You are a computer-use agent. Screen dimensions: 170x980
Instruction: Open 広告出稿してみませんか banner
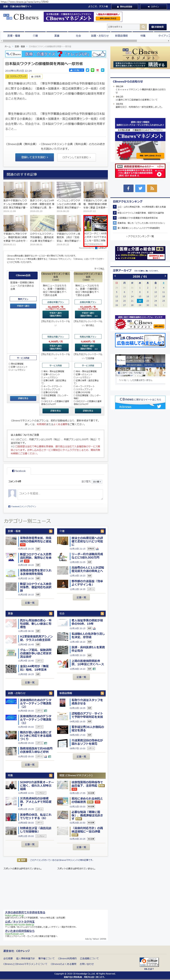click(x=140, y=340)
